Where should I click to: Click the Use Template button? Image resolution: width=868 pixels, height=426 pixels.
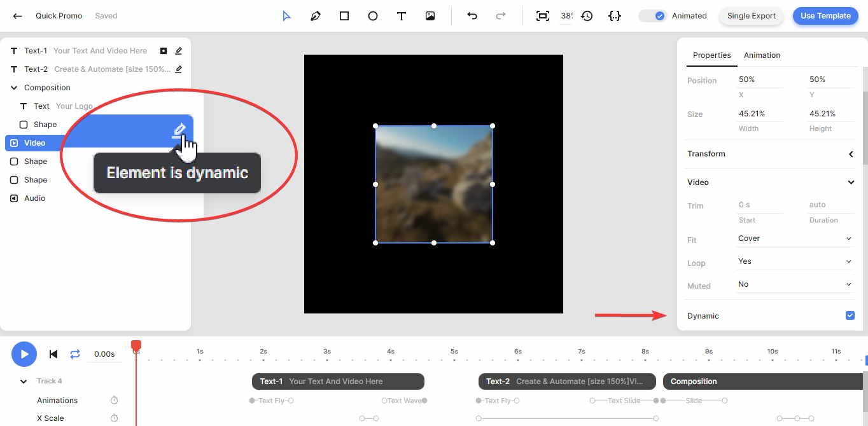(825, 16)
